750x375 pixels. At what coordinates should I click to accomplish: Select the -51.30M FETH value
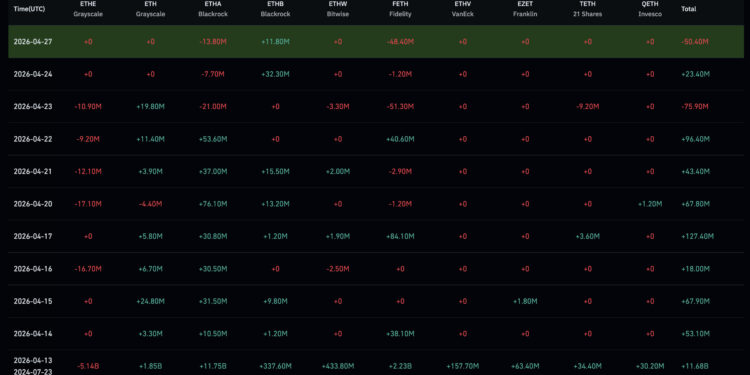click(400, 107)
